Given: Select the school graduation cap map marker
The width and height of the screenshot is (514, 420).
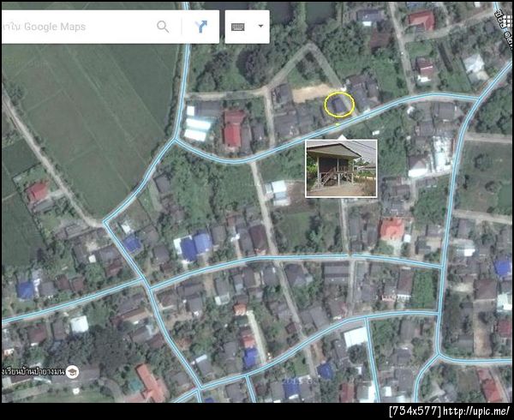Looking at the screenshot, I should pyautogui.click(x=72, y=372).
